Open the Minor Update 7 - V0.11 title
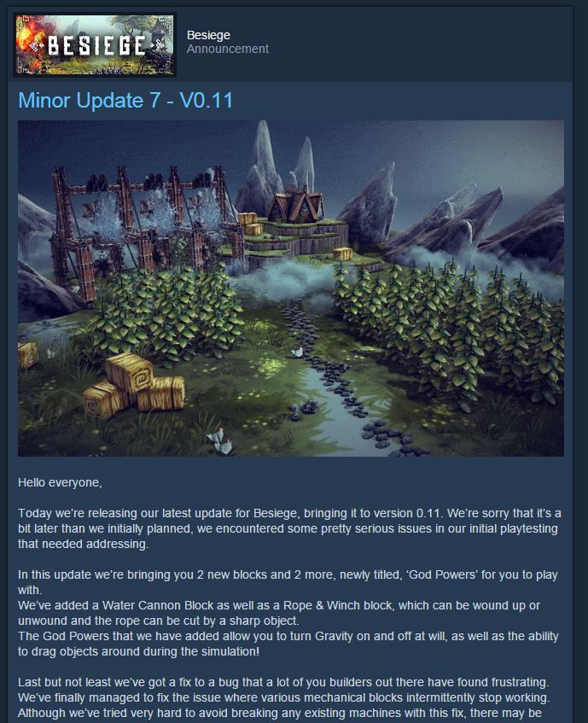588x723 pixels. click(125, 100)
